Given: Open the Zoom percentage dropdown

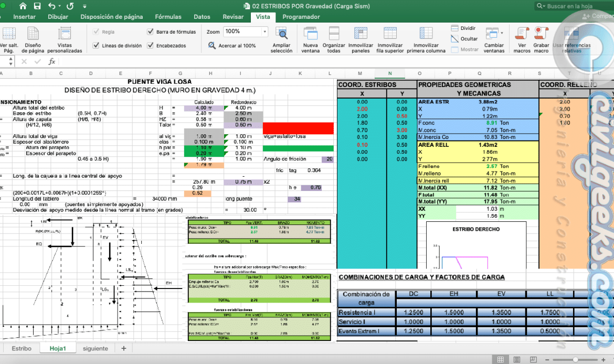Looking at the screenshot, I should (264, 31).
